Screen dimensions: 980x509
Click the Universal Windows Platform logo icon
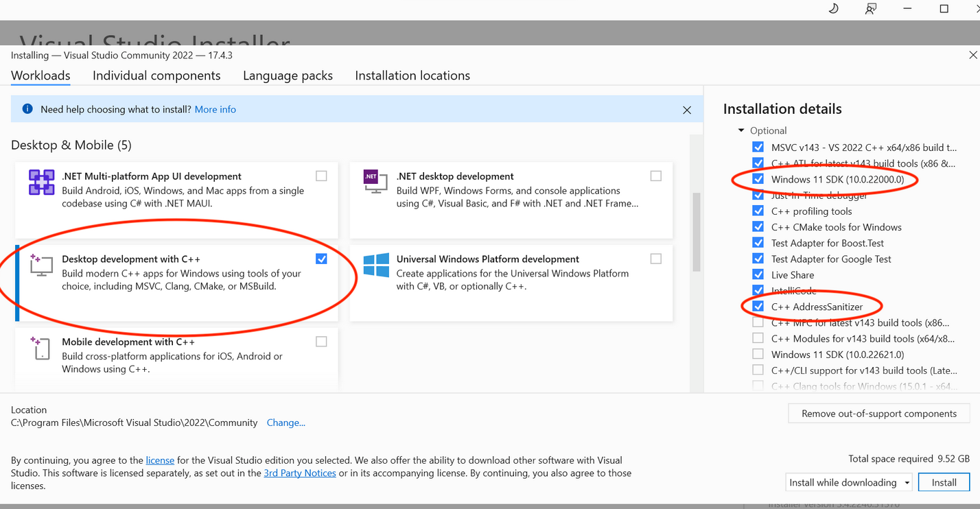(376, 265)
